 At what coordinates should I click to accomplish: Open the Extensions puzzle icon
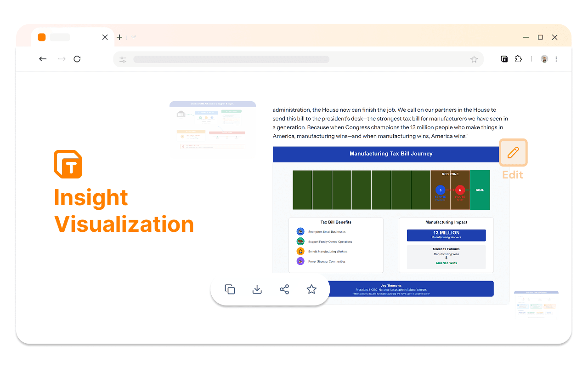pyautogui.click(x=518, y=59)
